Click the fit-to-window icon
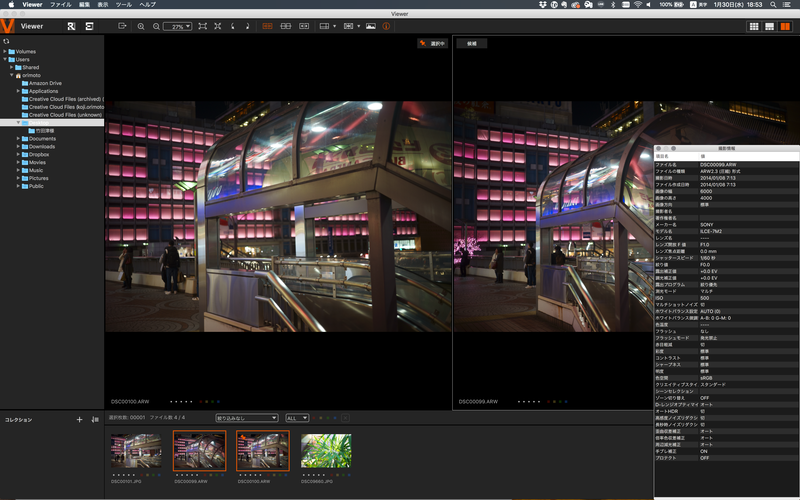800x500 pixels. coord(203,26)
